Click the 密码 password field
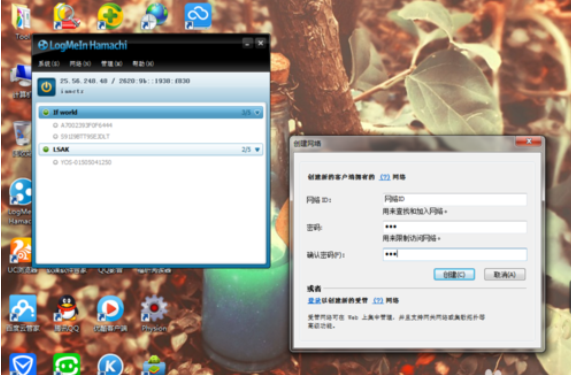The height and width of the screenshot is (375, 571). pyautogui.click(x=454, y=227)
